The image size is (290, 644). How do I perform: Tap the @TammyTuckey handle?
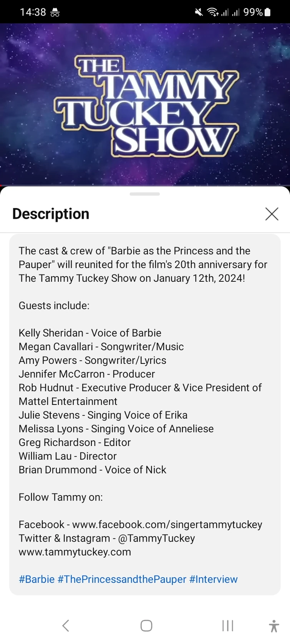coord(157,538)
